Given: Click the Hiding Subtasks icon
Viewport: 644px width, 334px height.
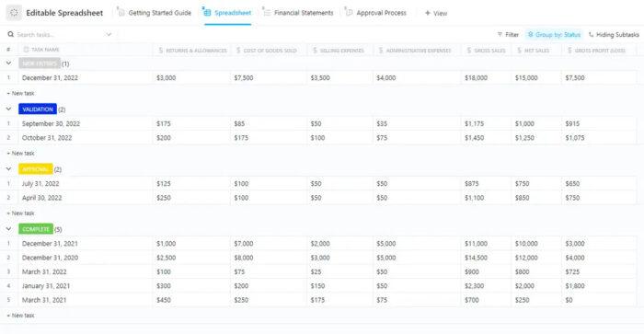Looking at the screenshot, I should 591,35.
